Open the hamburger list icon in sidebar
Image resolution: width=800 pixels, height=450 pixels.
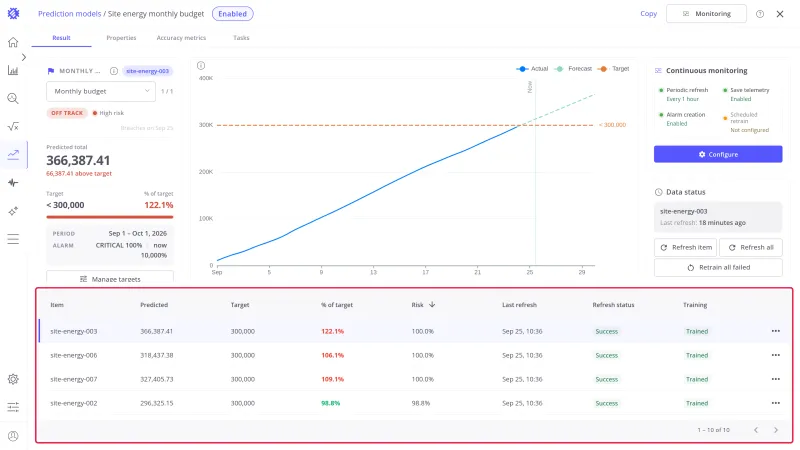tap(13, 239)
